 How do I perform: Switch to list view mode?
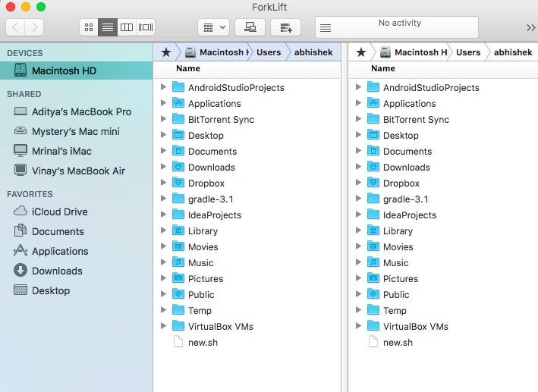pyautogui.click(x=108, y=27)
